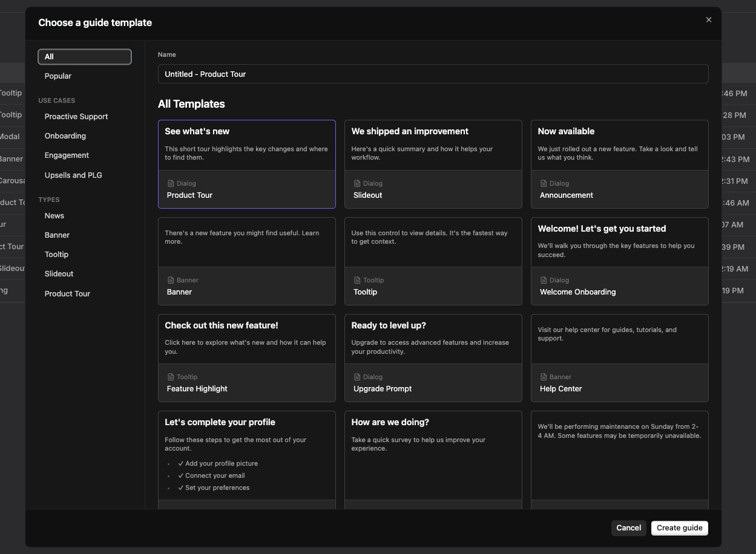Screen dimensions: 756x554
Task: Click the Name input field
Action: coord(433,74)
